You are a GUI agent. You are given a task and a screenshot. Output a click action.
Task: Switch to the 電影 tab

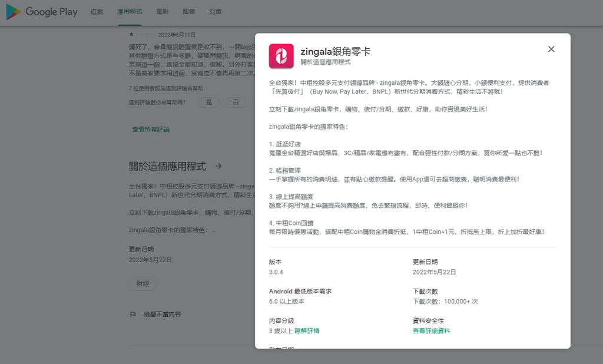coord(163,12)
